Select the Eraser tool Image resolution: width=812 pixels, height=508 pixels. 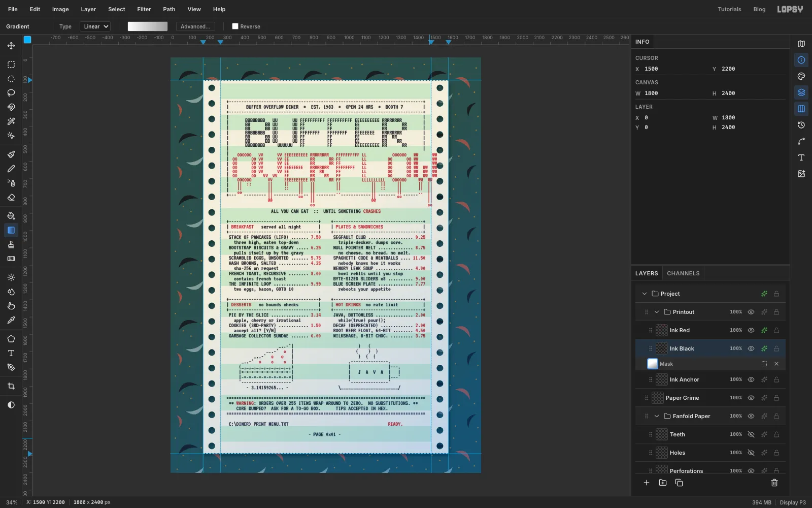pyautogui.click(x=11, y=197)
